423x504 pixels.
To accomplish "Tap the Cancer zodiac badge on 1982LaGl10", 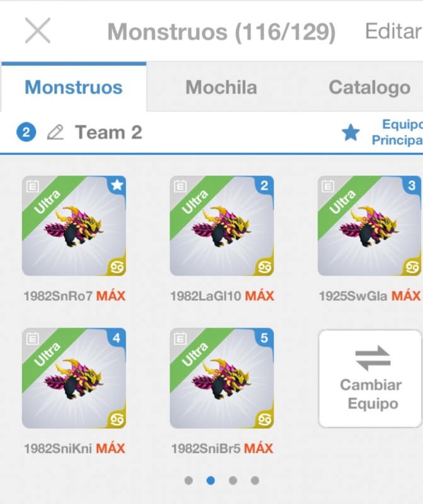I will point(264,266).
